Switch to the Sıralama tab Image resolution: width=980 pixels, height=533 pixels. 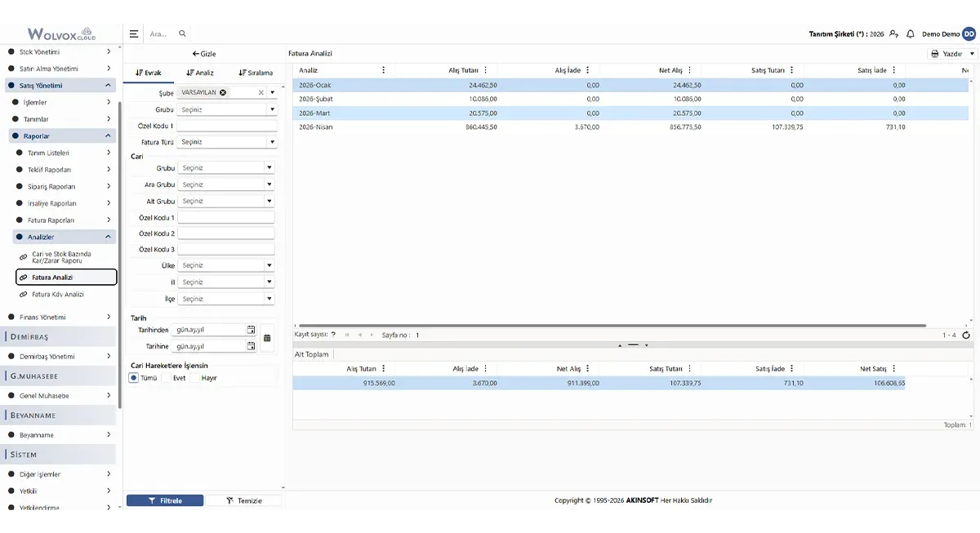(256, 73)
